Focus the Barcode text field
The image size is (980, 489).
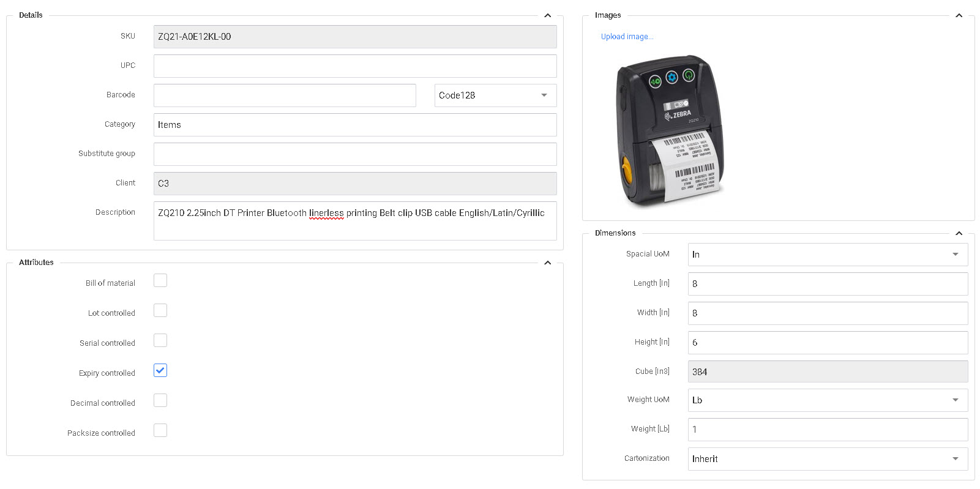point(285,95)
